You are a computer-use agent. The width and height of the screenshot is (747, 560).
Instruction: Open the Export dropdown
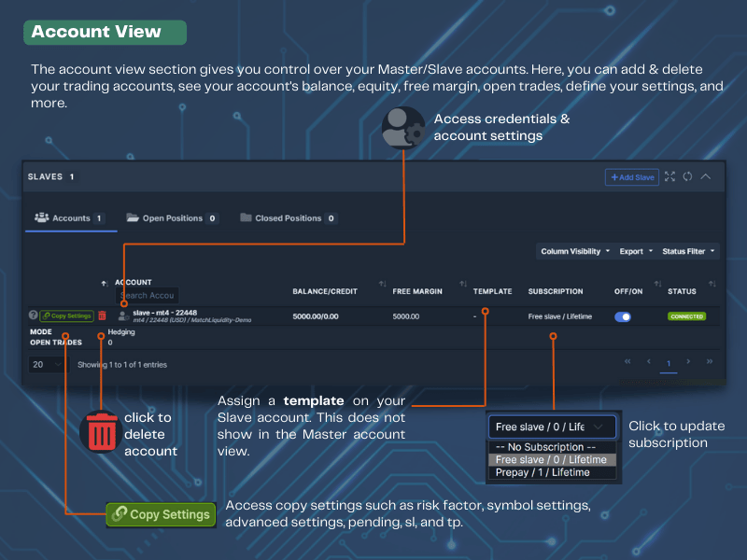[635, 251]
